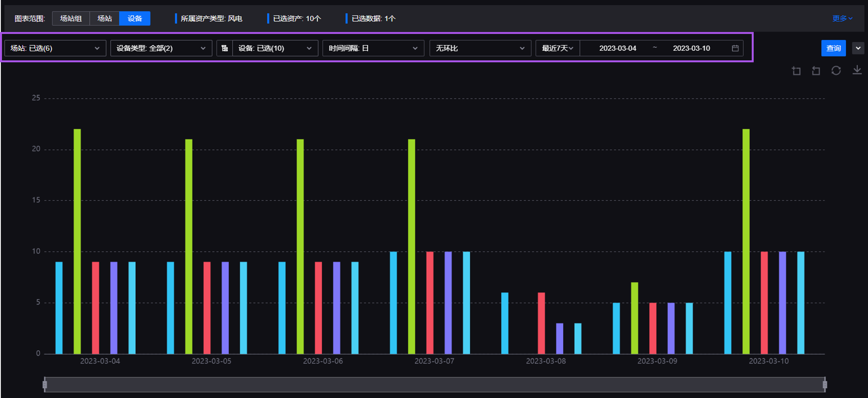The width and height of the screenshot is (868, 398).
Task: Click the device tree selector icon before 设备 dropdown
Action: tap(224, 48)
